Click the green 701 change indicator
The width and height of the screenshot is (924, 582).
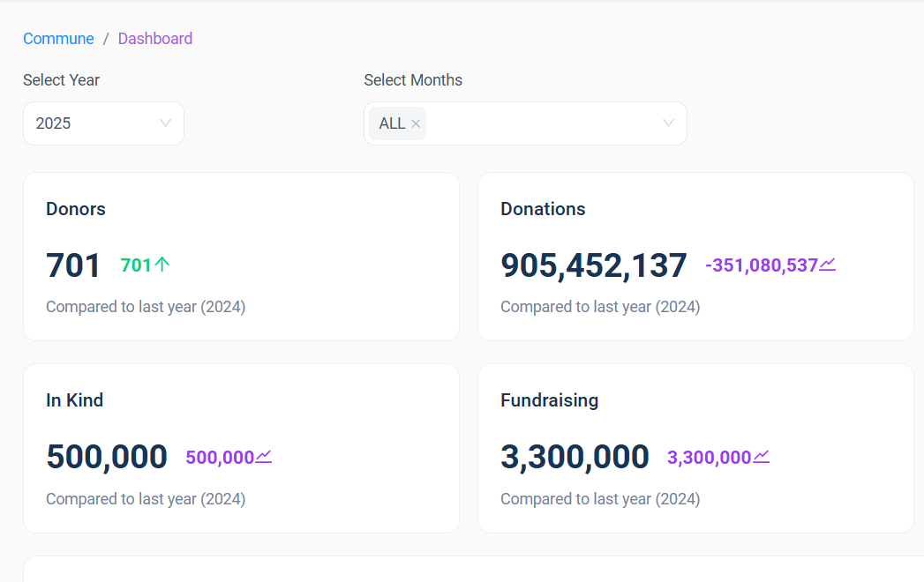coord(136,265)
